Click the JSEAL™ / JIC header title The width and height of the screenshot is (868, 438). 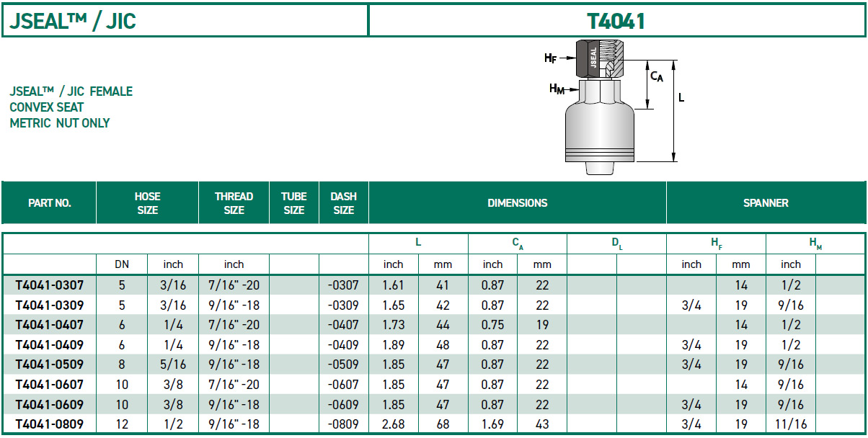tap(73, 21)
